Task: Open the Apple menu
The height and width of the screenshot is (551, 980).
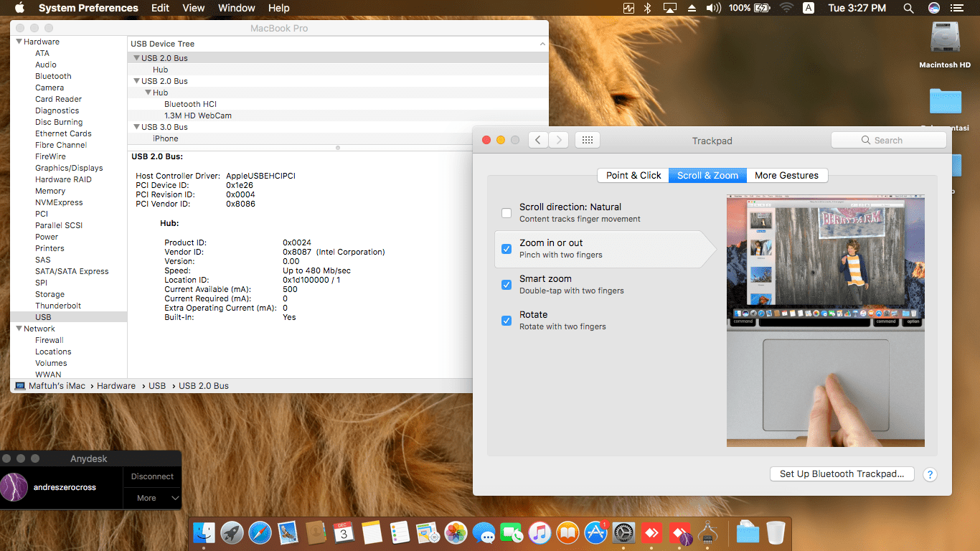Action: (19, 8)
